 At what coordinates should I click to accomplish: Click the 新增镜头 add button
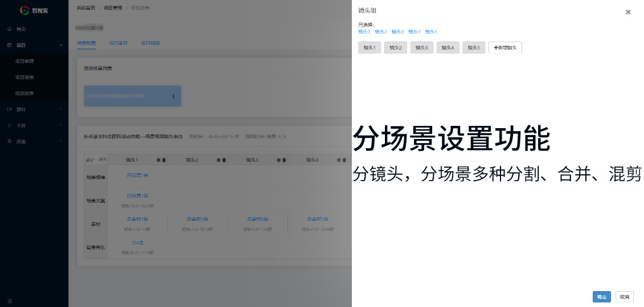[x=505, y=48]
